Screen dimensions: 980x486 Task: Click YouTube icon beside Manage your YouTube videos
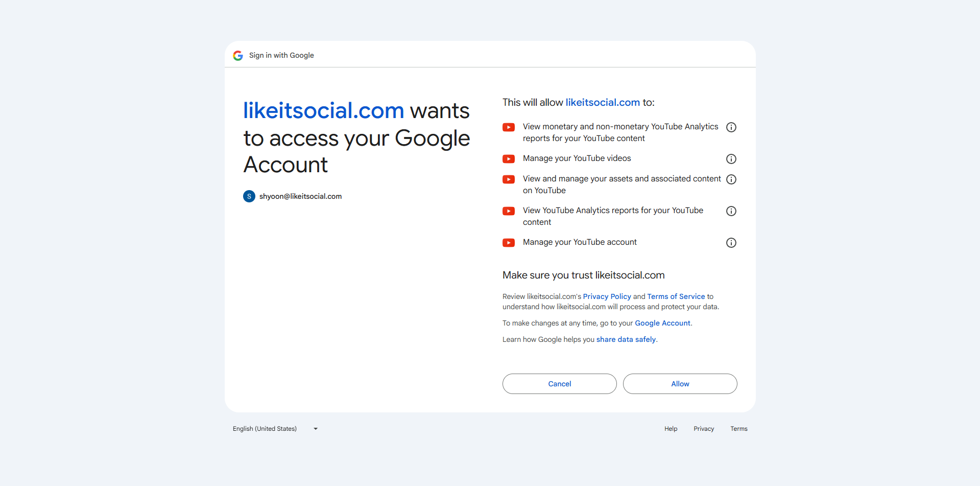coord(509,159)
